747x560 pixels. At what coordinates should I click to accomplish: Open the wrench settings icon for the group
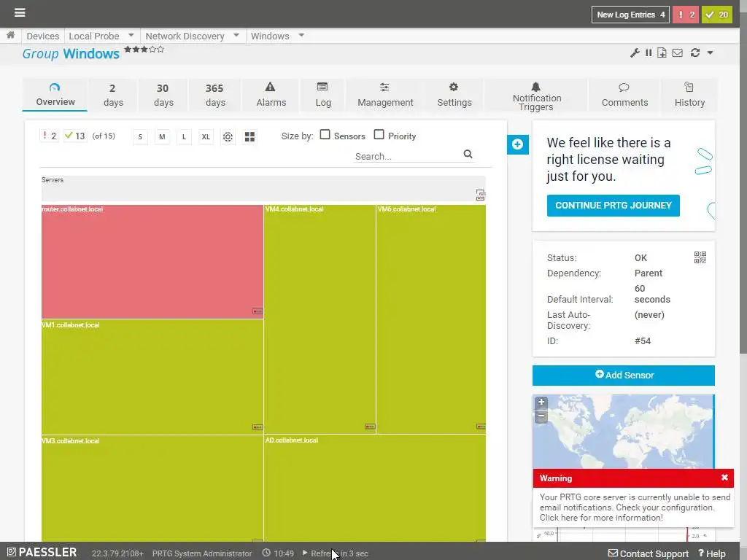[635, 52]
